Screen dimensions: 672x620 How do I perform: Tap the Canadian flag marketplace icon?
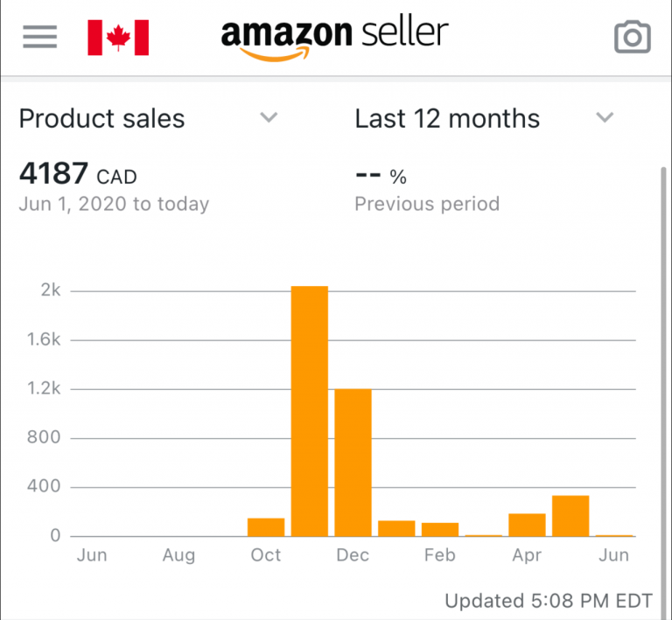(118, 38)
